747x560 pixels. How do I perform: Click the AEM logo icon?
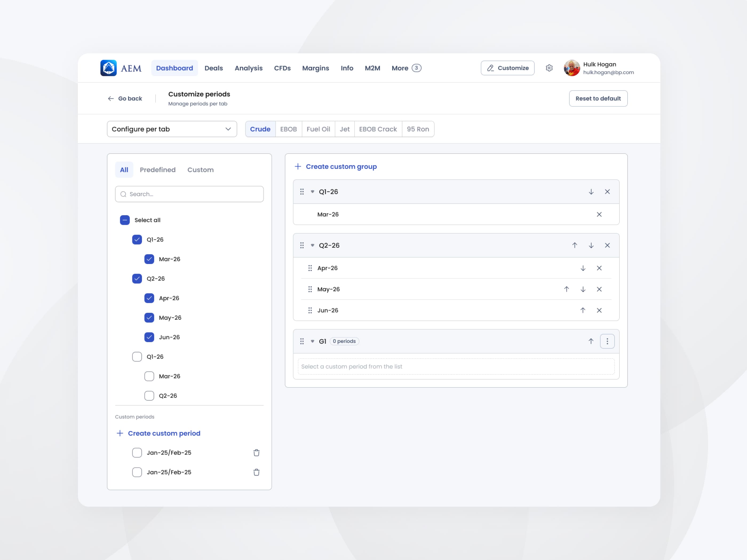tap(108, 68)
